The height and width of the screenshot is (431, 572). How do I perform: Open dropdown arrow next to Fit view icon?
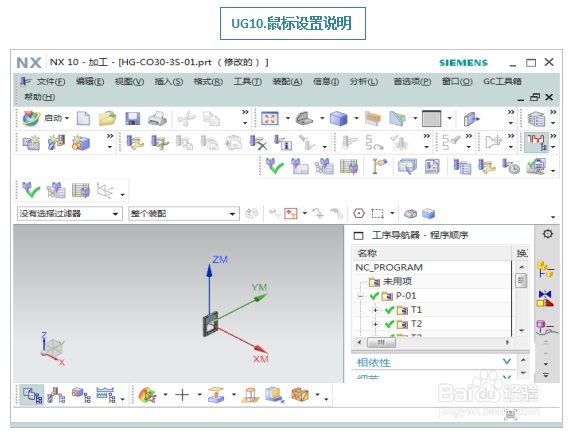(288, 118)
